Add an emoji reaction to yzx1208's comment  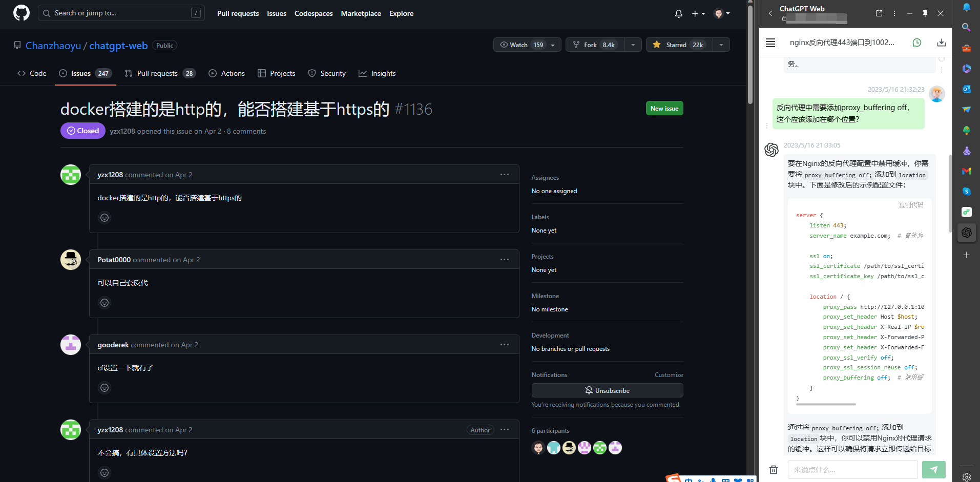105,217
